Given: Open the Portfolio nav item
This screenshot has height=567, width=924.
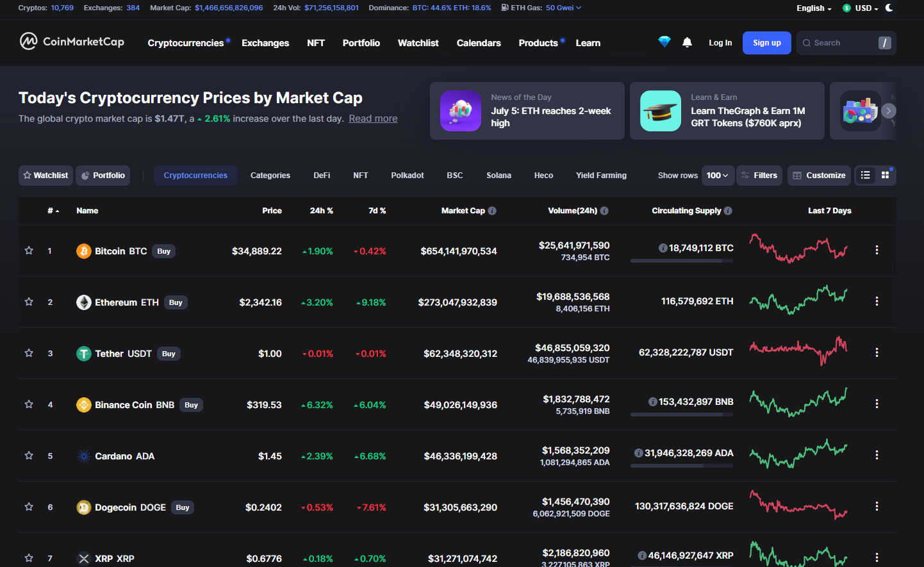Looking at the screenshot, I should (361, 43).
